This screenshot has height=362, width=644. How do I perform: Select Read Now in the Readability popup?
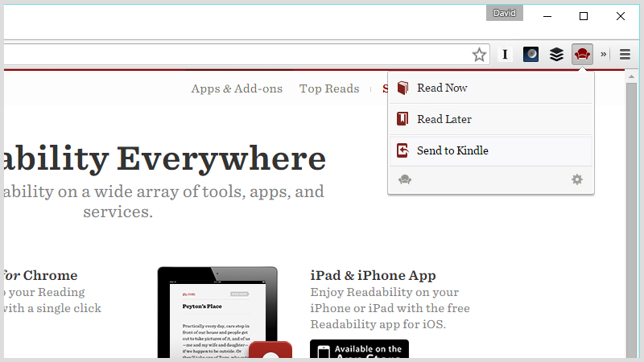tap(491, 88)
